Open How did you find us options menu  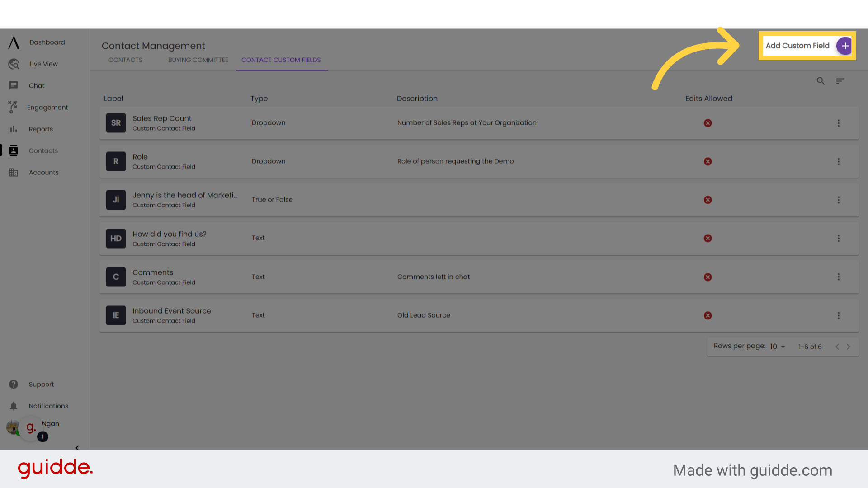pyautogui.click(x=838, y=239)
